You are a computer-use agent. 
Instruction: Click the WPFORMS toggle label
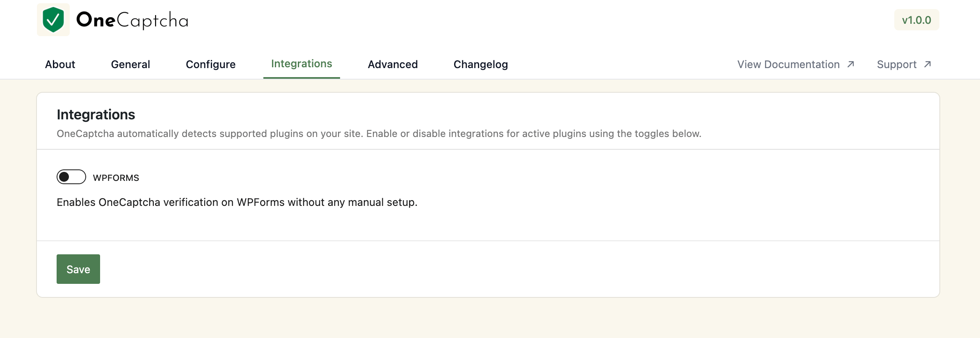(x=116, y=178)
